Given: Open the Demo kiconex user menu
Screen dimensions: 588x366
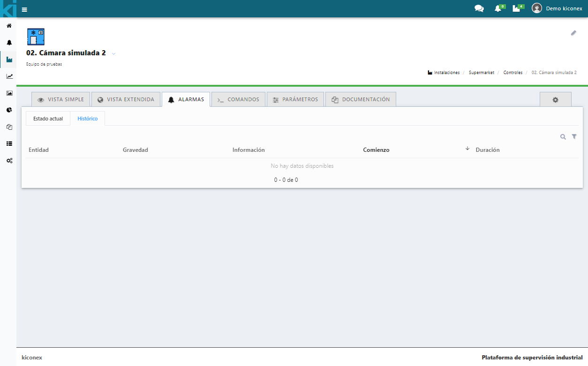Looking at the screenshot, I should point(558,8).
